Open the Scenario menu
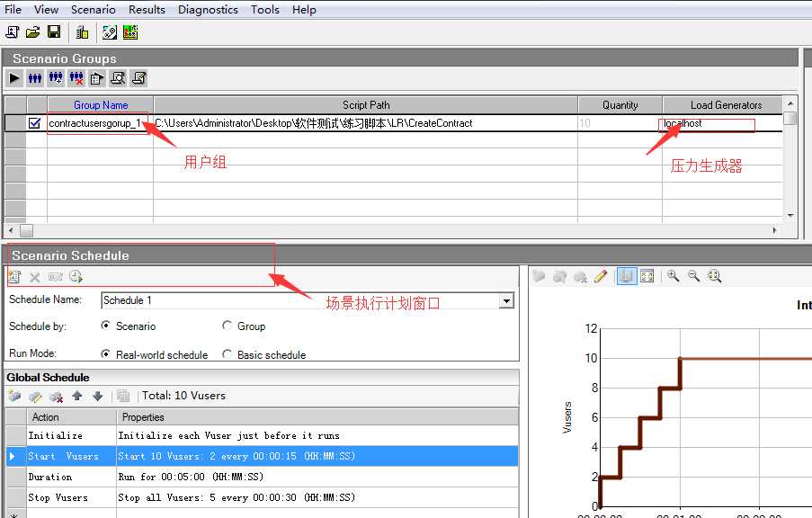The height and width of the screenshot is (518, 812). click(x=94, y=9)
